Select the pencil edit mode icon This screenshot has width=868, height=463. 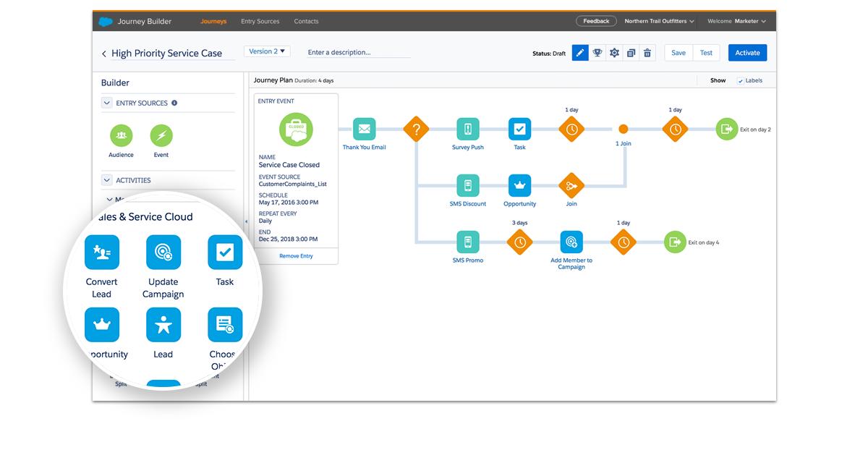[x=580, y=53]
